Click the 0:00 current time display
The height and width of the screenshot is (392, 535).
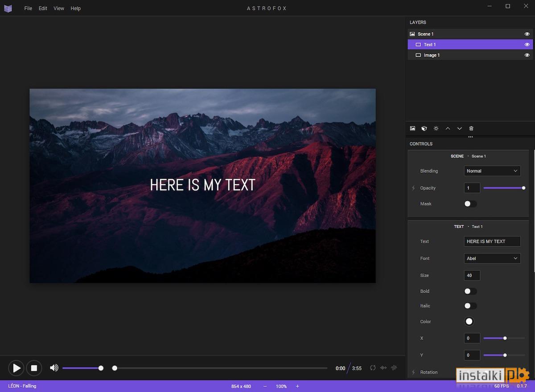point(340,368)
